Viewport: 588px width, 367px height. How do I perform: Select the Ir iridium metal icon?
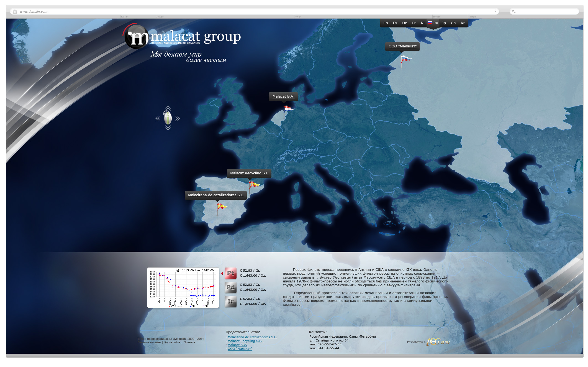tap(230, 302)
